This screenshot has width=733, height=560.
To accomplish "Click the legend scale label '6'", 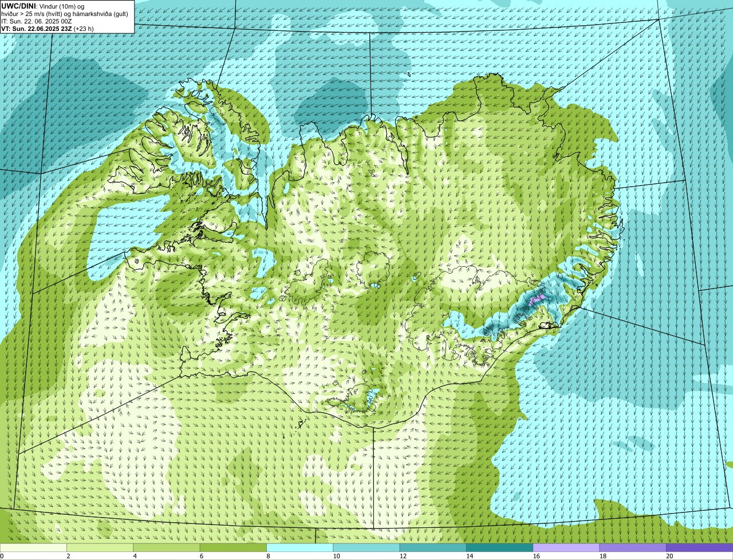I will [202, 556].
